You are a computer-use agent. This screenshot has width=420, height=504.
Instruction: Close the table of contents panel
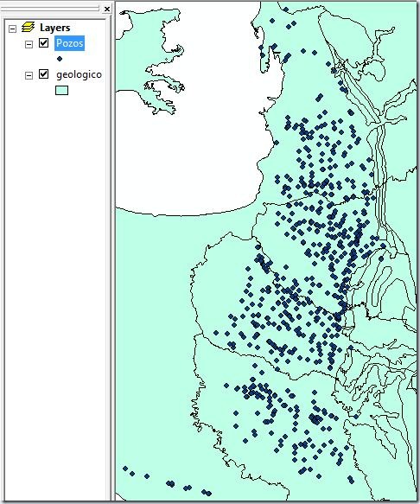[x=107, y=10]
